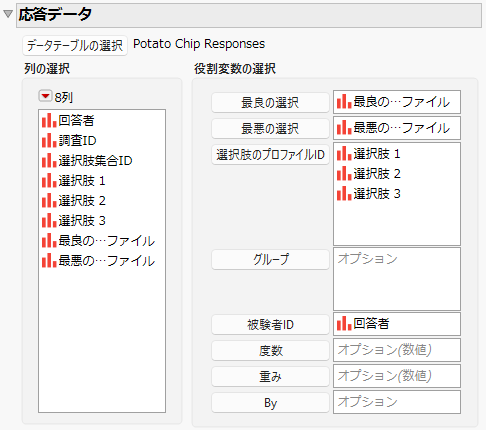Image resolution: width=486 pixels, height=430 pixels.
Task: Click the empty 度数 オプション(数値) box
Action: coord(397,350)
